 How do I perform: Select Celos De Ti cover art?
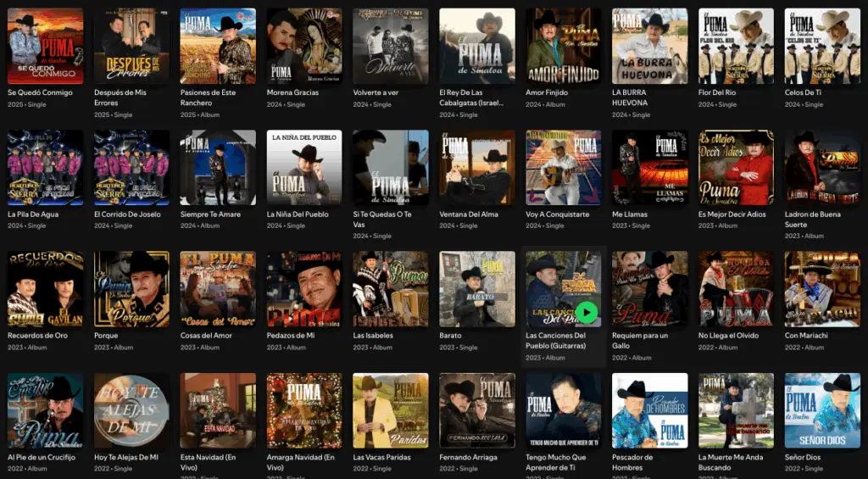822,46
